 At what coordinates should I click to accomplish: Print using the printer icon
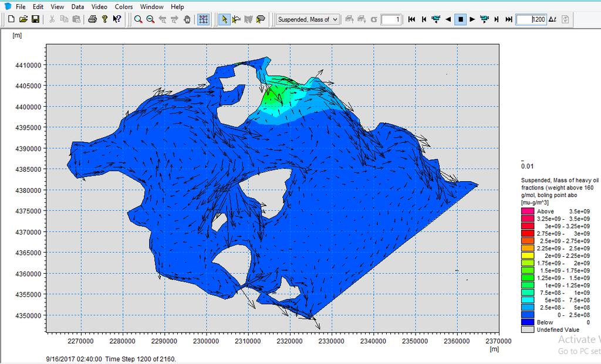92,19
